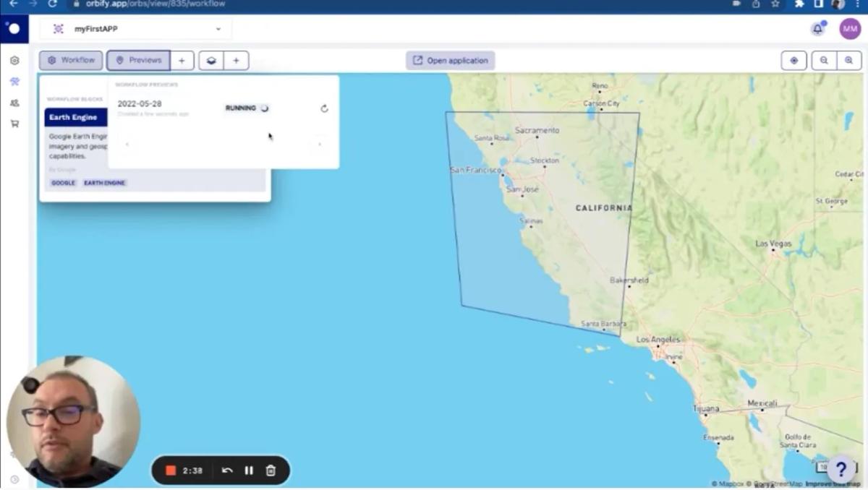
Task: Open the myFirstAPP application dropdown
Action: pos(136,29)
